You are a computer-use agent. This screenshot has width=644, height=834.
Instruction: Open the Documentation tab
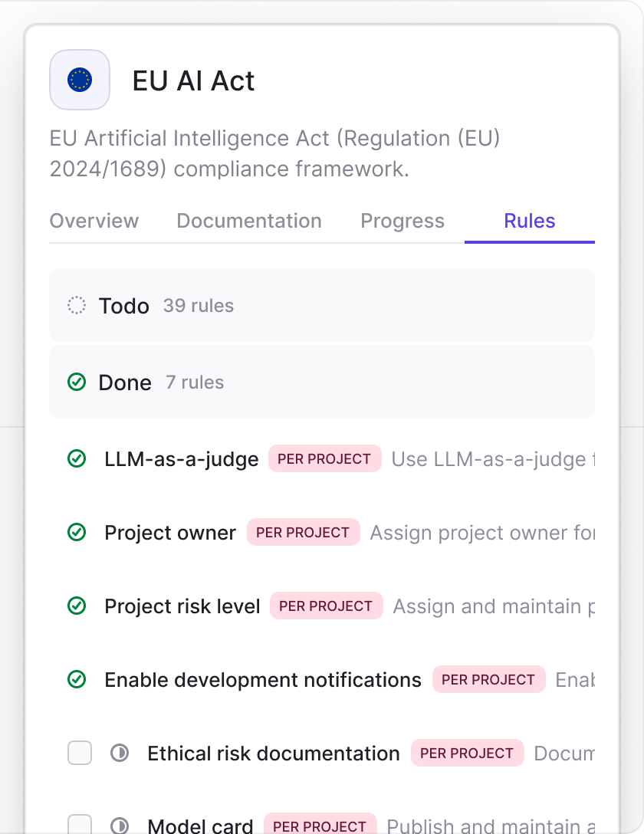[249, 221]
